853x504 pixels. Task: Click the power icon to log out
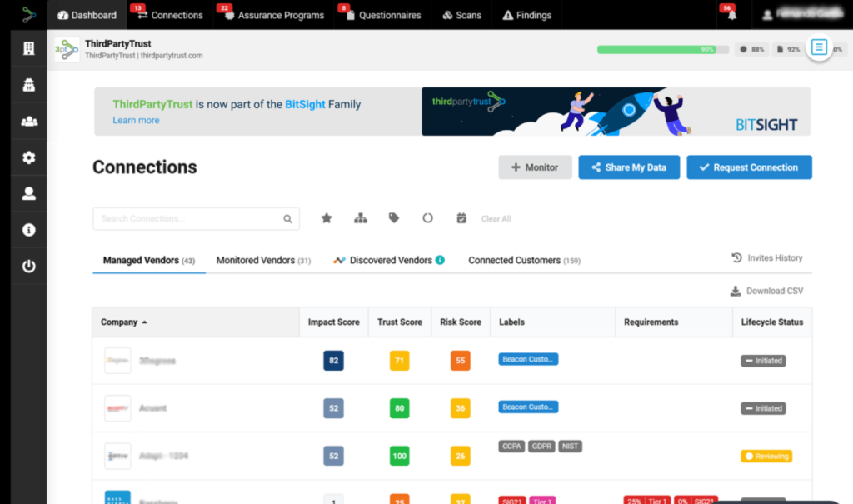[x=29, y=267]
